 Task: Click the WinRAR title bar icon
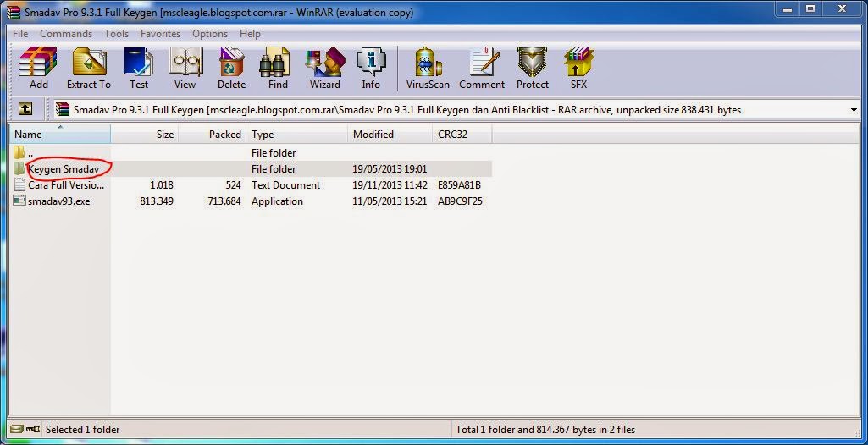coord(14,12)
